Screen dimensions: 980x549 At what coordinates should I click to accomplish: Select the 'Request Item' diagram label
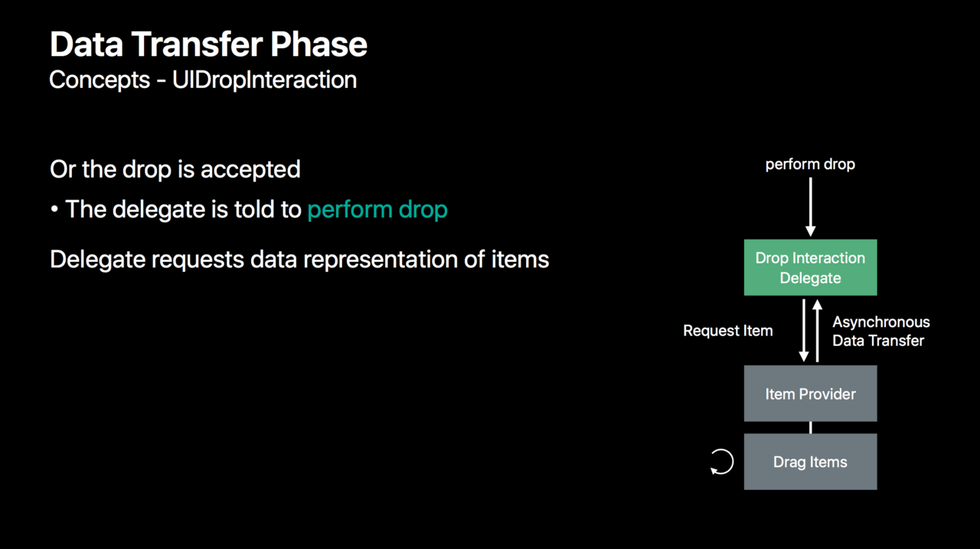coord(728,331)
